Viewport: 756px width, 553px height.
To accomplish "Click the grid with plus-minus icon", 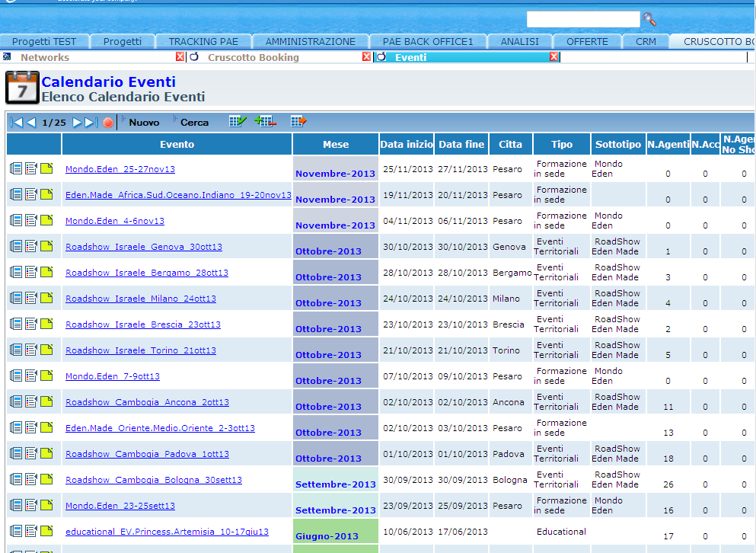I will pyautogui.click(x=265, y=121).
